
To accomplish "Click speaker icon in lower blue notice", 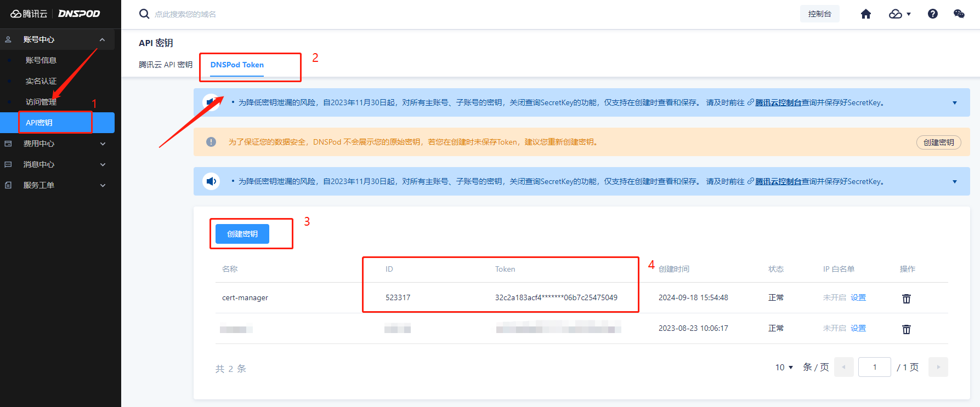I will tap(211, 181).
